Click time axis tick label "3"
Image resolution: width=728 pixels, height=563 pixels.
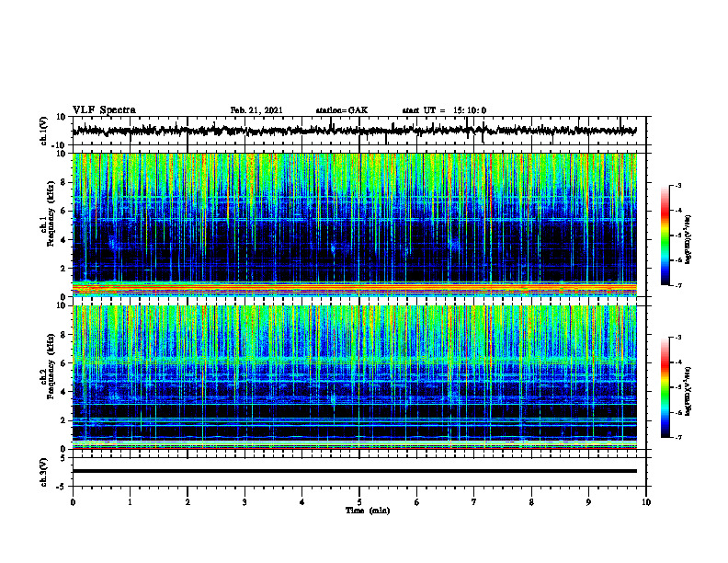[245, 502]
